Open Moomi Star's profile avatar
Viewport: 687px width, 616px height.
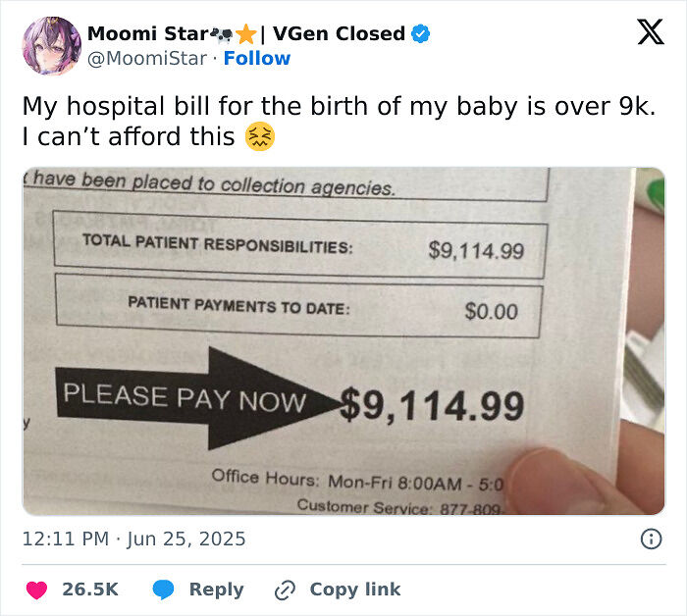[50, 45]
